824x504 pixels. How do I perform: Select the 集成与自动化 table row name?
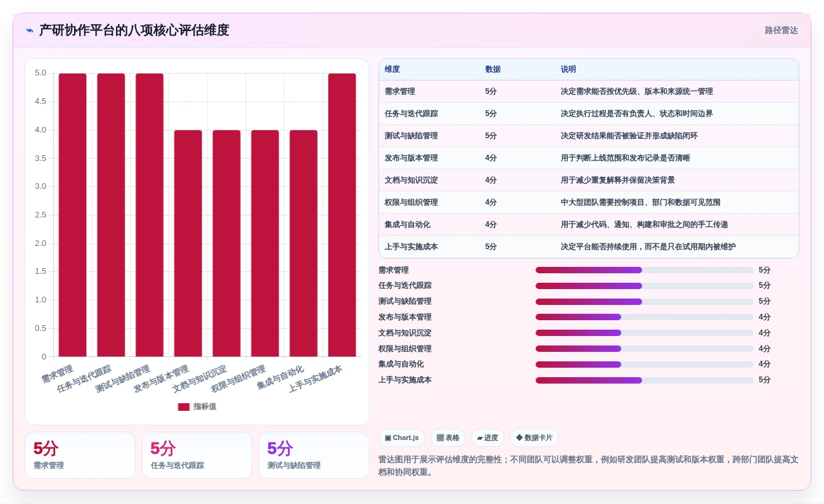coord(408,225)
